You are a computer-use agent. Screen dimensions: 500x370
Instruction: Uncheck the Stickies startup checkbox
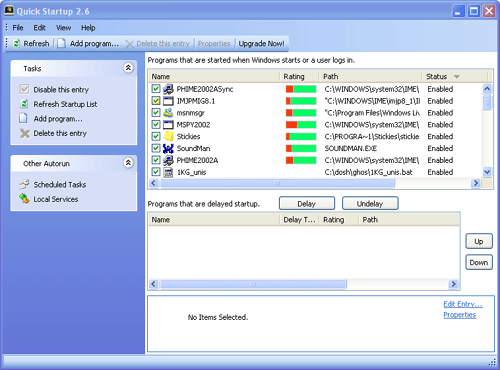pos(156,136)
